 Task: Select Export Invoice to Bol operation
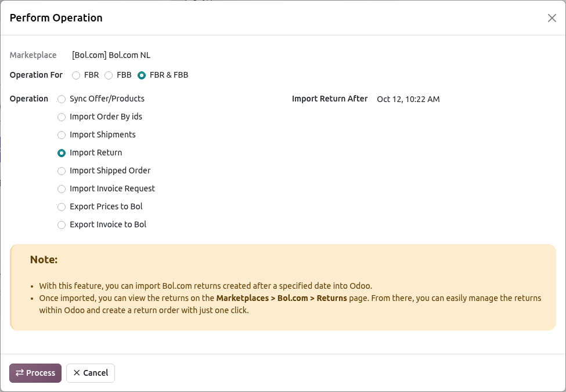(62, 225)
